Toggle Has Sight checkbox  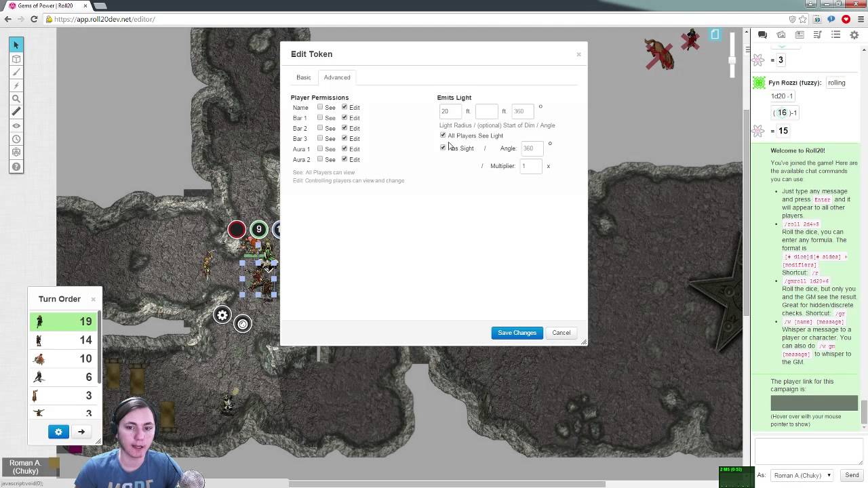[443, 147]
